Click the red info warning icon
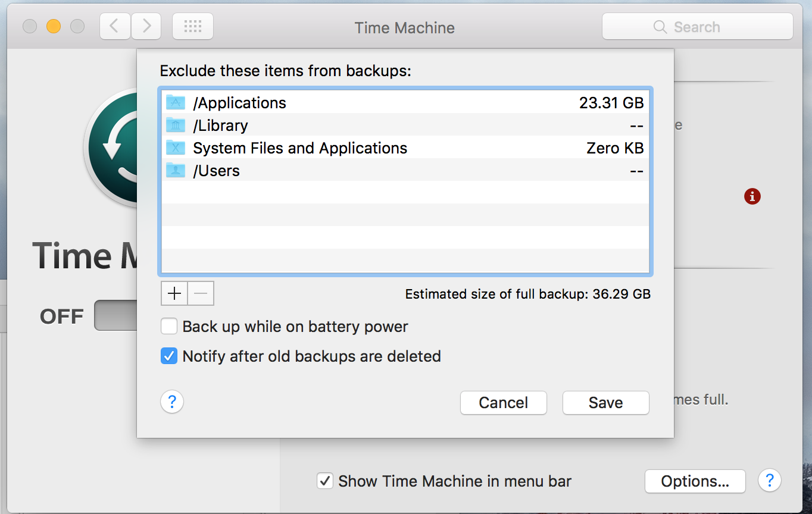The width and height of the screenshot is (812, 514). tap(752, 196)
